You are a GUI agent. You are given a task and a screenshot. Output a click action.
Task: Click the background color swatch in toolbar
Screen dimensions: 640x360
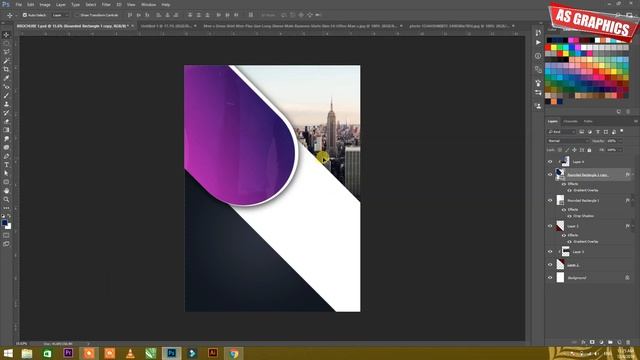point(9,227)
